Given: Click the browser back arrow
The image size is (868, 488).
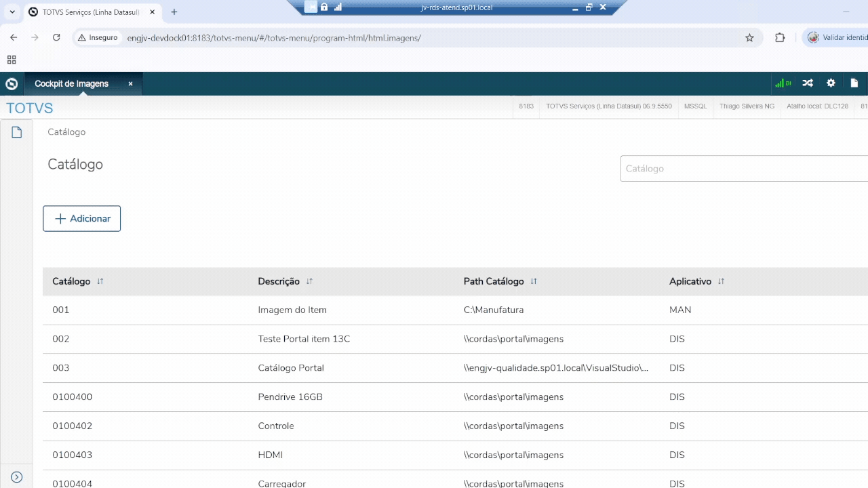Looking at the screenshot, I should [x=14, y=37].
